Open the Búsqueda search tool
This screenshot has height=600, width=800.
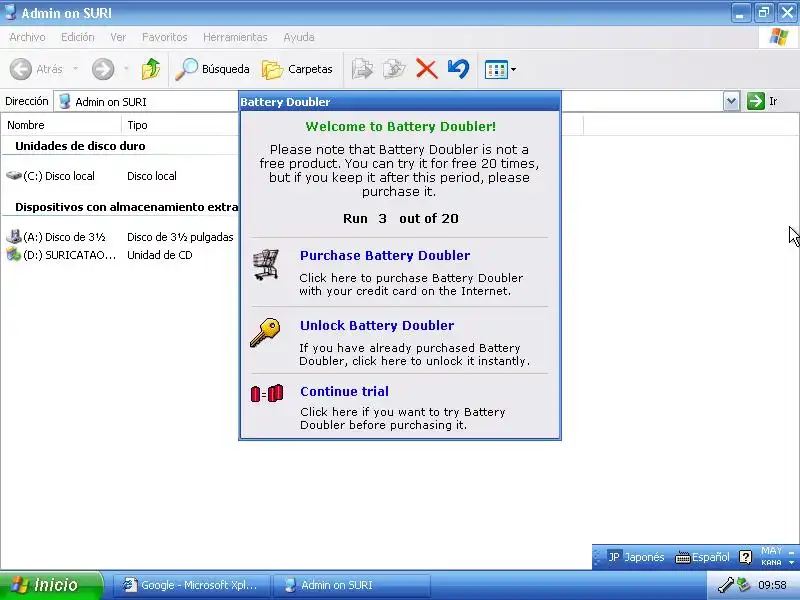[x=212, y=69]
